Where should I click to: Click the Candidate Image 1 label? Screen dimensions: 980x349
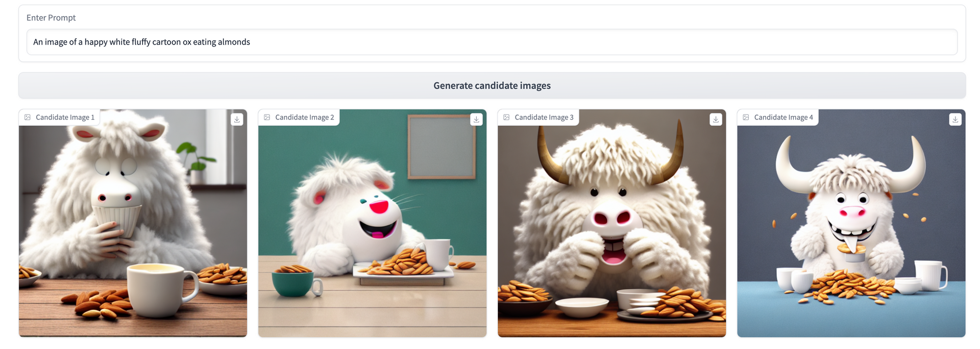pyautogui.click(x=65, y=117)
